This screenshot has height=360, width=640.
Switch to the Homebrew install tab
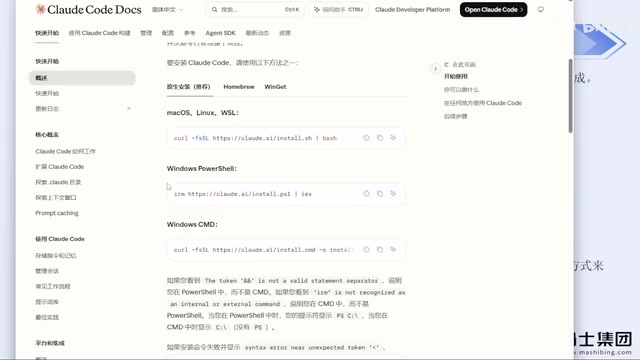239,87
